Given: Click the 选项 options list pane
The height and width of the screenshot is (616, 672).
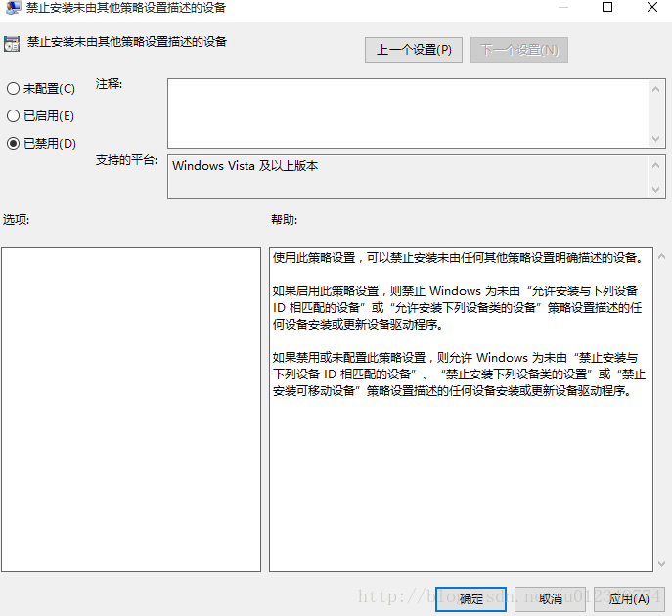Looking at the screenshot, I should 131,410.
